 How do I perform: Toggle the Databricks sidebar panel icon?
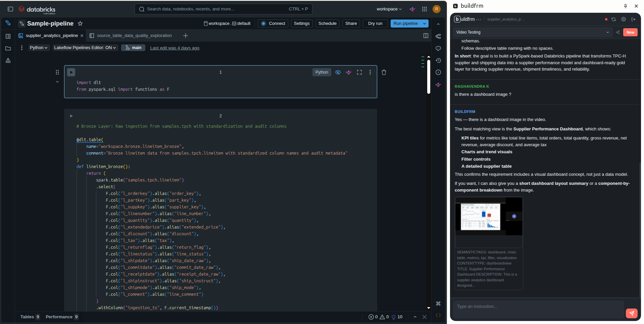10,9
